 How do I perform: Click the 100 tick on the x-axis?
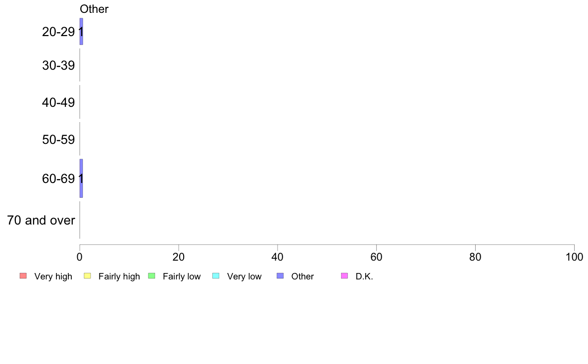(x=574, y=257)
